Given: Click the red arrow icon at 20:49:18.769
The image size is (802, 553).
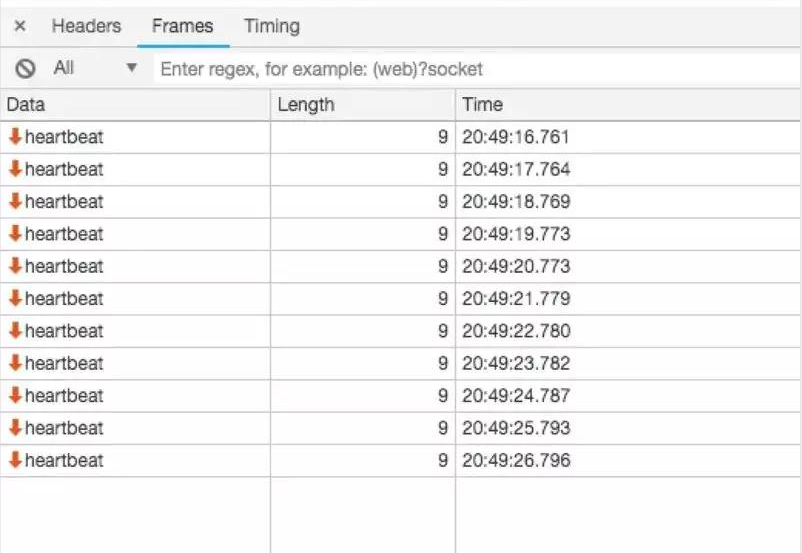Looking at the screenshot, I should tap(15, 201).
